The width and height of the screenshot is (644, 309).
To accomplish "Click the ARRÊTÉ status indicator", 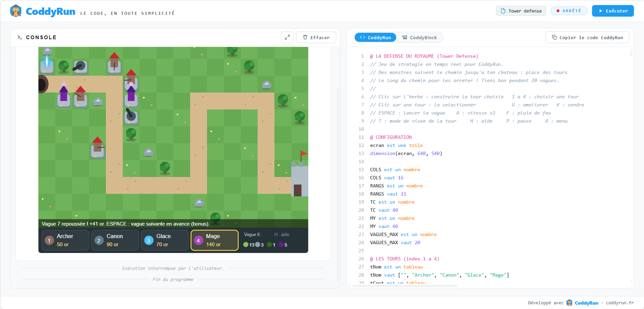I will pyautogui.click(x=569, y=11).
